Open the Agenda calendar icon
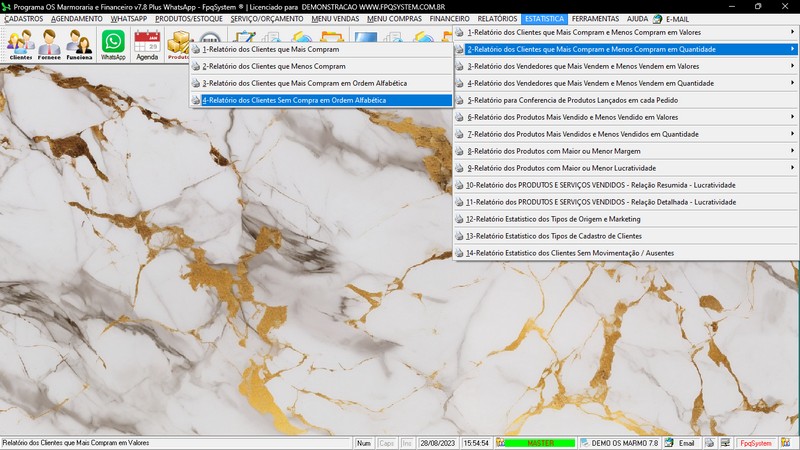This screenshot has height=450, width=800. 147,44
